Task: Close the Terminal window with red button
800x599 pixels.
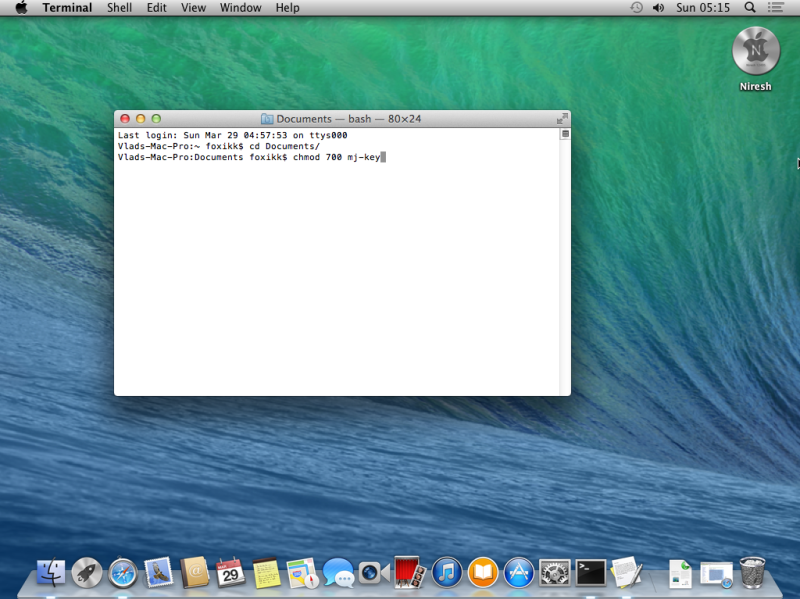Action: tap(125, 119)
